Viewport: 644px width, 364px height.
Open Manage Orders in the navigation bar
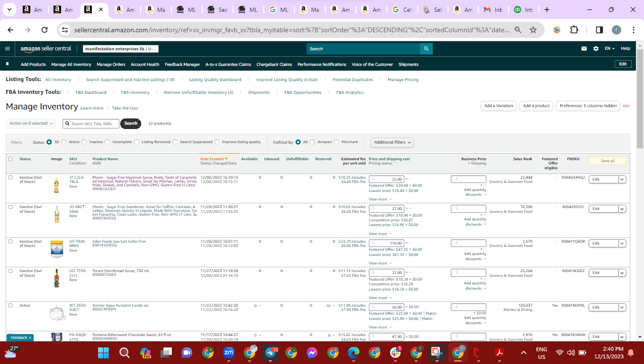[x=111, y=64]
